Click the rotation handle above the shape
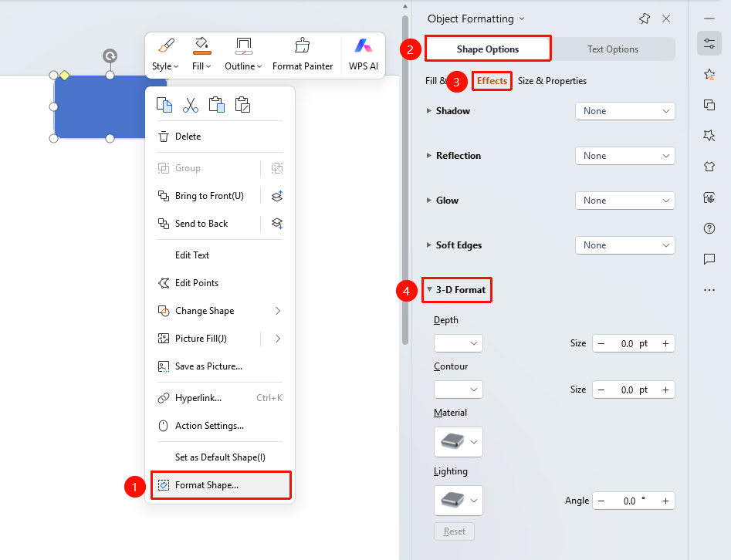This screenshot has width=731, height=560. click(x=110, y=56)
